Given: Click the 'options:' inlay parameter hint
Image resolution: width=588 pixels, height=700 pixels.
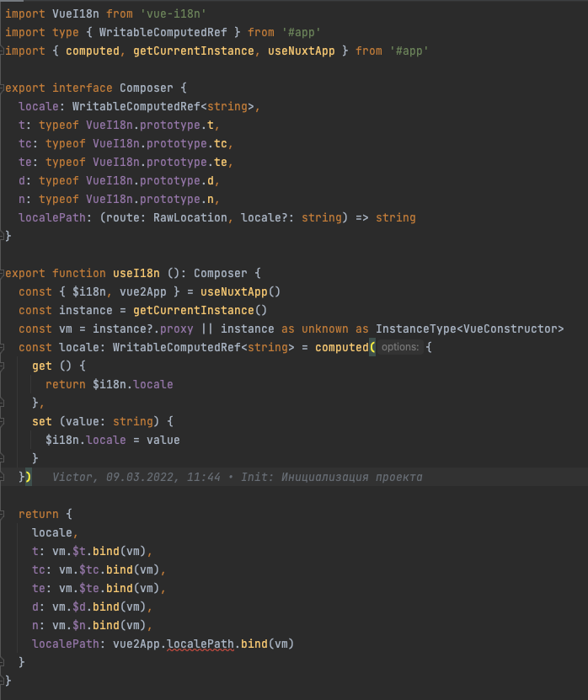Looking at the screenshot, I should [400, 347].
